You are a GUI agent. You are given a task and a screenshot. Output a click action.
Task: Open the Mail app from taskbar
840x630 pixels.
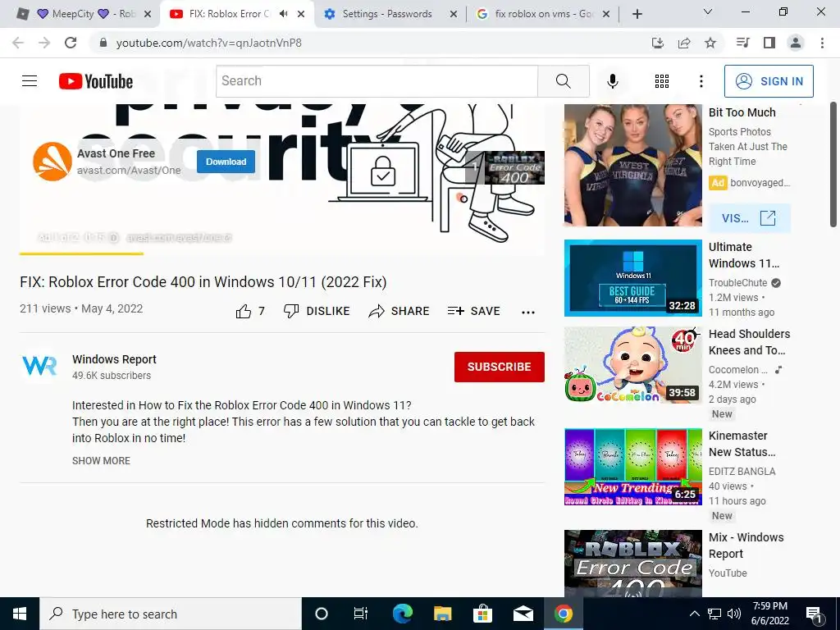pos(523,614)
